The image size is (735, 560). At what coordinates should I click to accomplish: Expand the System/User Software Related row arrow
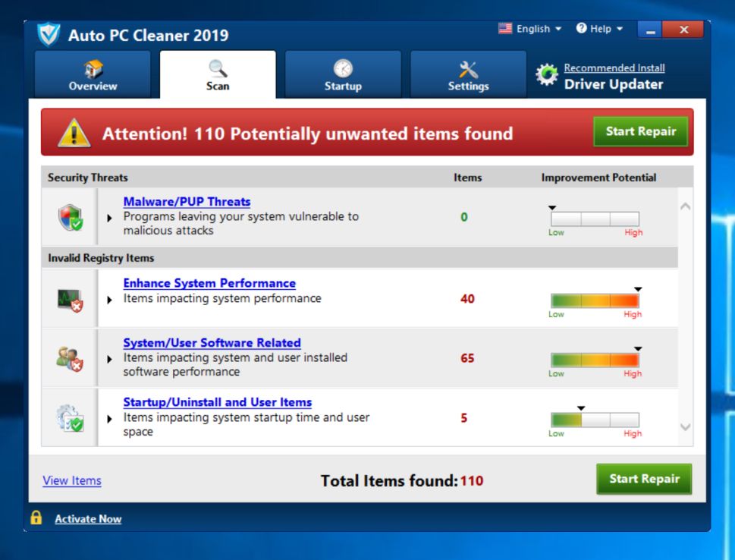point(110,359)
